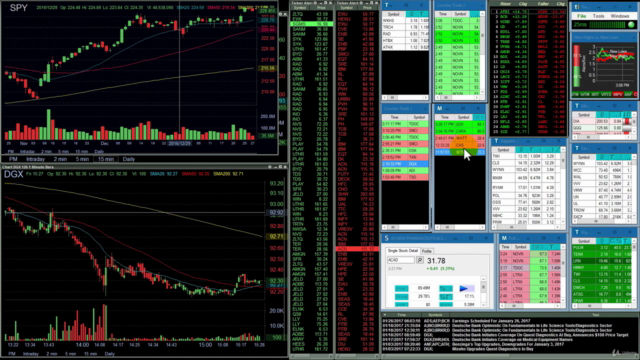
Task: Click blue play arrow in Single Stock Detail
Action: click(464, 289)
